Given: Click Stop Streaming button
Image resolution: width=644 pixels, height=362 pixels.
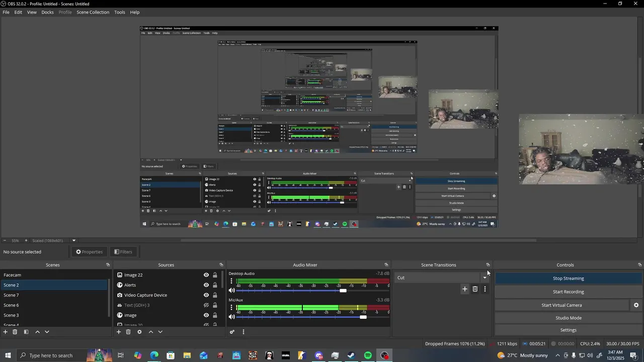Looking at the screenshot, I should pyautogui.click(x=569, y=279).
